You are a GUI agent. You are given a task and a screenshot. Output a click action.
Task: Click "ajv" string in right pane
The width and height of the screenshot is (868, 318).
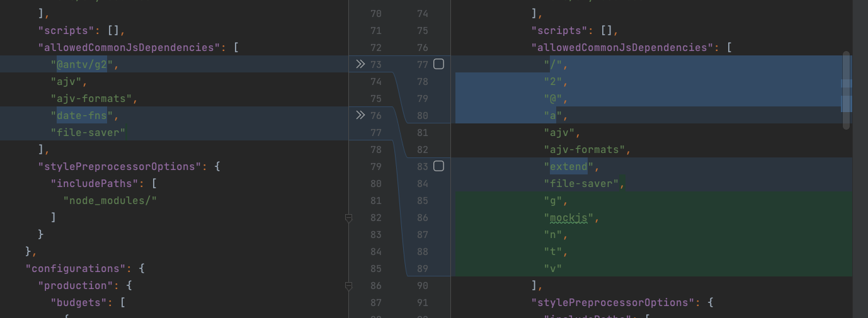click(x=559, y=132)
